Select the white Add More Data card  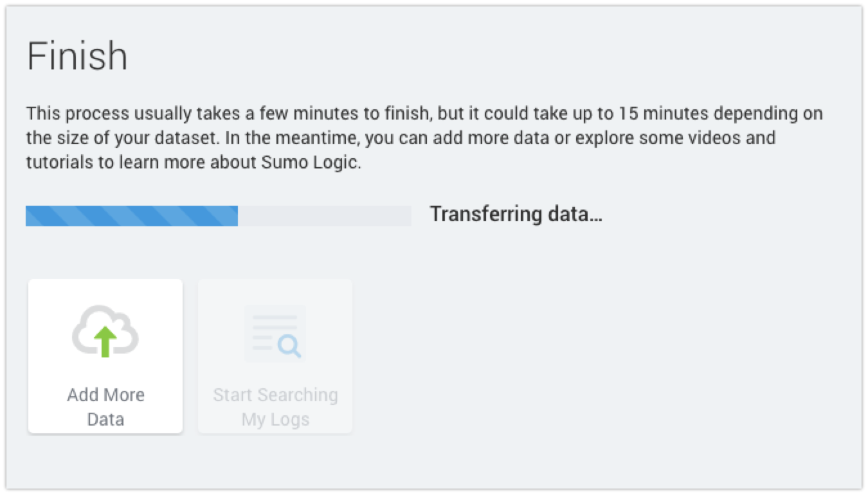(105, 355)
